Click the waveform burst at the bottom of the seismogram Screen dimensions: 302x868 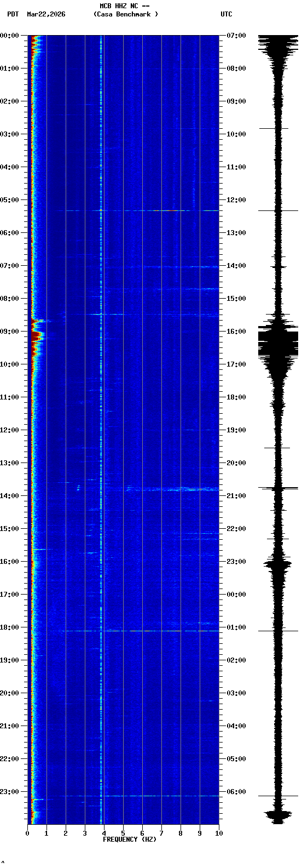coord(278,816)
